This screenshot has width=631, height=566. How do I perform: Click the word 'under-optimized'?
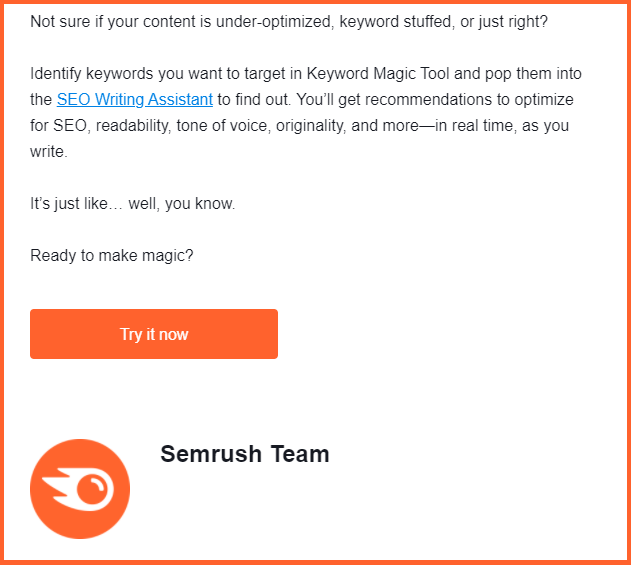coord(273,21)
